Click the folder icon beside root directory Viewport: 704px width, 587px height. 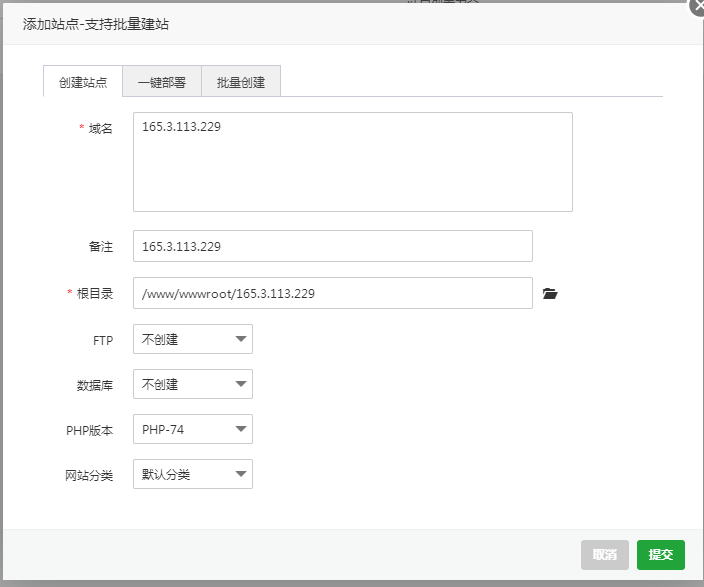click(549, 294)
